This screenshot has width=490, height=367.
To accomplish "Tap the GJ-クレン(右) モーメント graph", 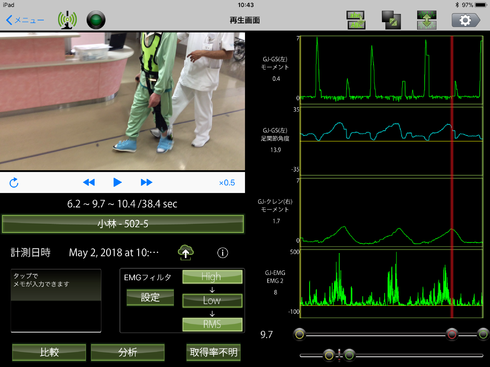I will click(391, 212).
